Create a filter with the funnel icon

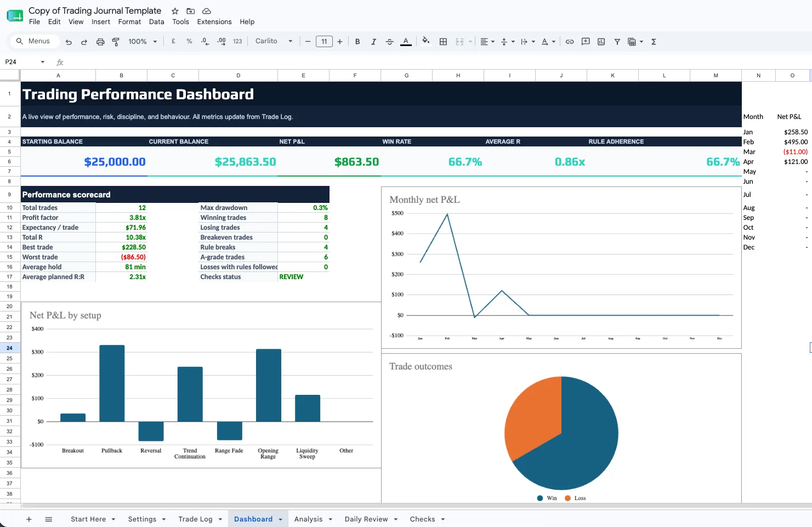[x=617, y=42]
